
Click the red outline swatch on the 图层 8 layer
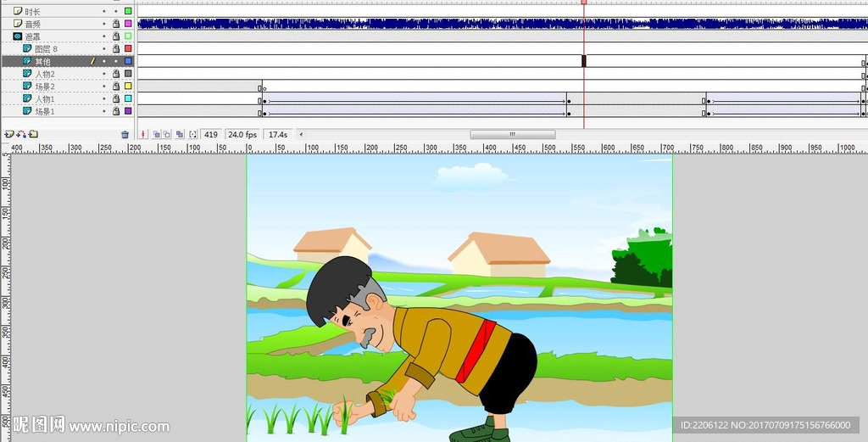click(128, 48)
